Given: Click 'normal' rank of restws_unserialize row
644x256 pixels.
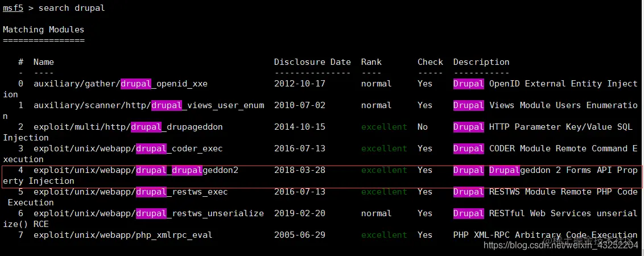Looking at the screenshot, I should click(x=377, y=213).
